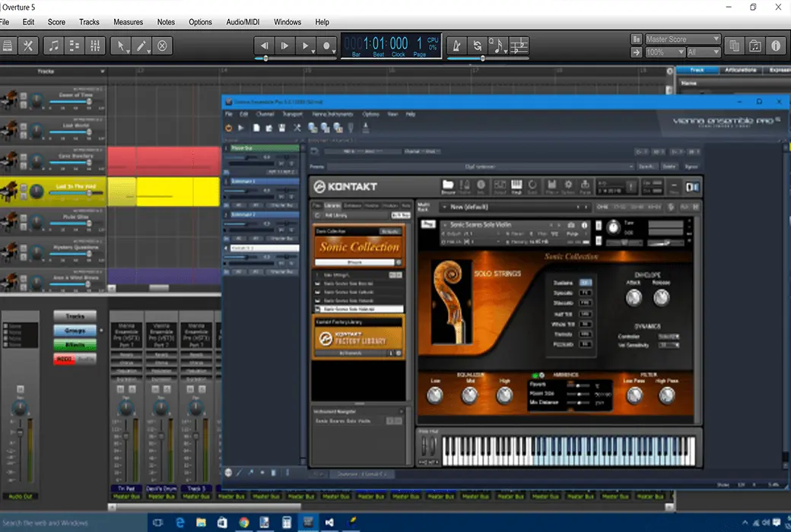Open Kontakt New (default) multi dropdown
Viewport: 791px width, 532px height.
[x=515, y=207]
